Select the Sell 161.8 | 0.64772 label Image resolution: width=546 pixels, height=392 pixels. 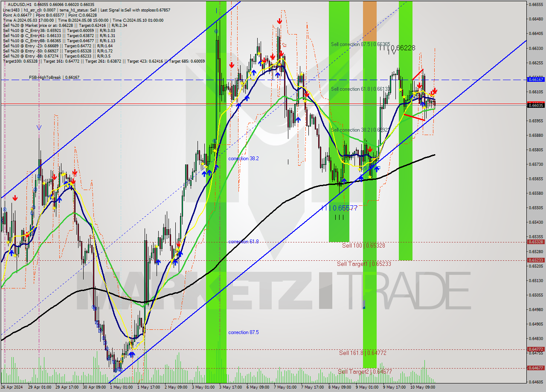[x=363, y=353]
